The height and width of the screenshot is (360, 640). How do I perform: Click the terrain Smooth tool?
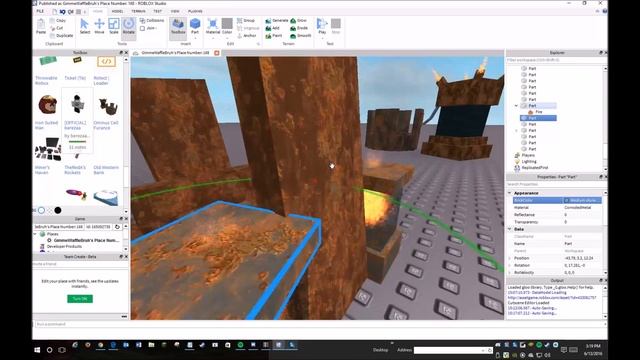point(301,36)
